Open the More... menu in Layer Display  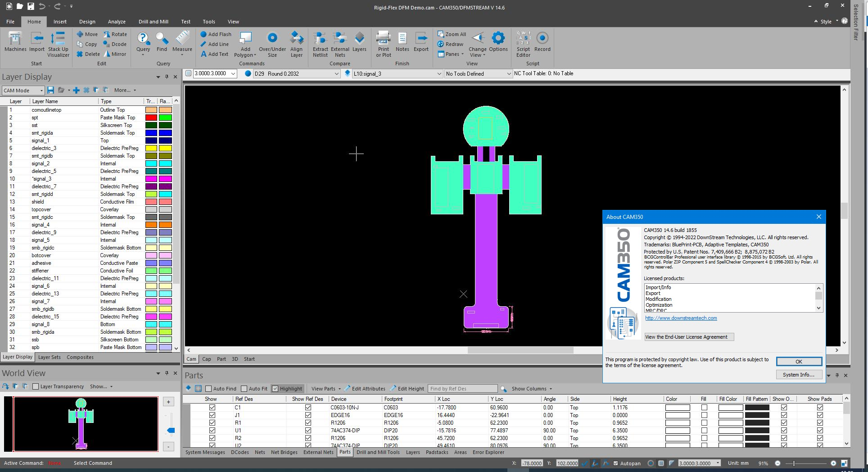(x=125, y=90)
